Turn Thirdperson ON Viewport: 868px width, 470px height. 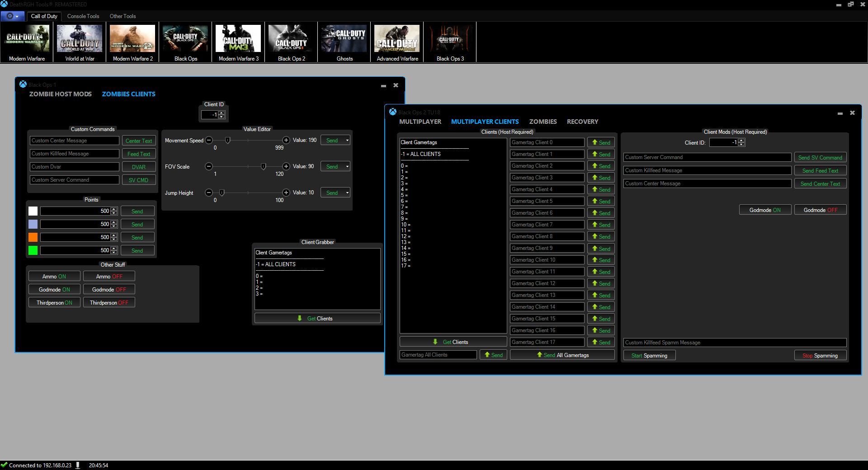click(54, 303)
